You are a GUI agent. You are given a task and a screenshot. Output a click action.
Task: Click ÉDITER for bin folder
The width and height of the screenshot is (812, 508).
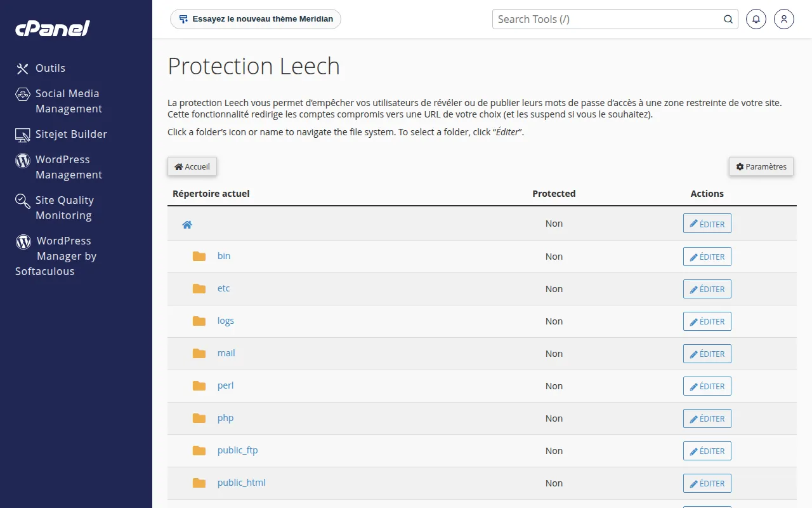tap(707, 257)
